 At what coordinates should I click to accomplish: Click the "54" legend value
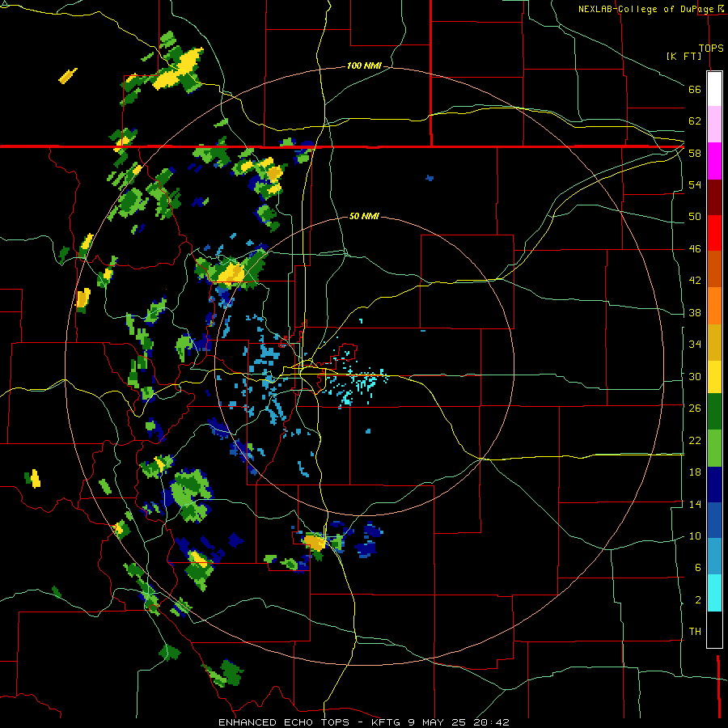pos(695,184)
